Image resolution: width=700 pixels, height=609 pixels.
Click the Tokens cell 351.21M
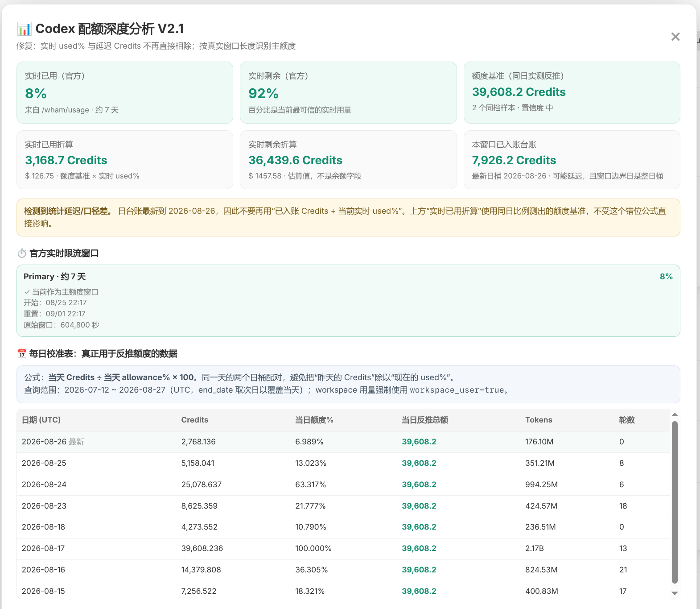pos(540,463)
